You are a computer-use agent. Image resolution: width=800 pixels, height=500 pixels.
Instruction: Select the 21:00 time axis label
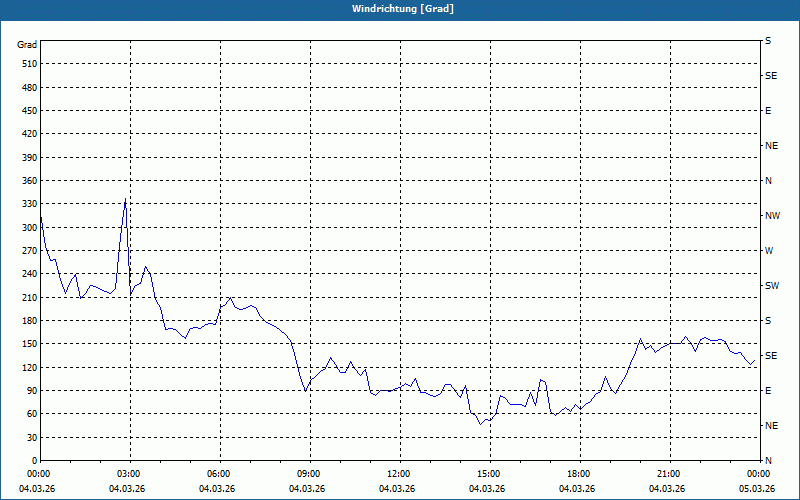[668, 474]
